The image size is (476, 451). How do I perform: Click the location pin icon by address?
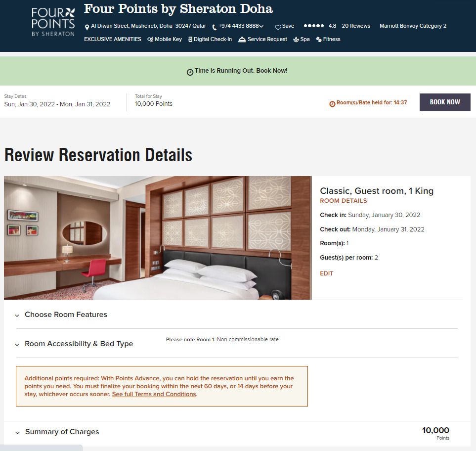[x=87, y=27]
